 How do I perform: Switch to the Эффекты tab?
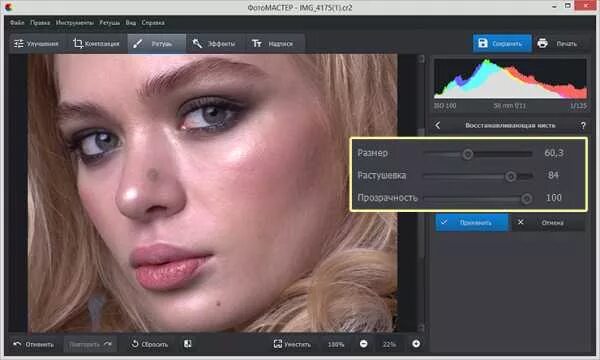(x=214, y=44)
